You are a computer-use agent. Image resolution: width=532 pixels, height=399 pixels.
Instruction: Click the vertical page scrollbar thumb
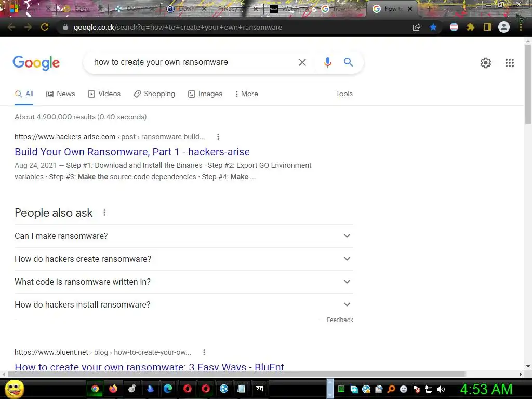(528, 84)
